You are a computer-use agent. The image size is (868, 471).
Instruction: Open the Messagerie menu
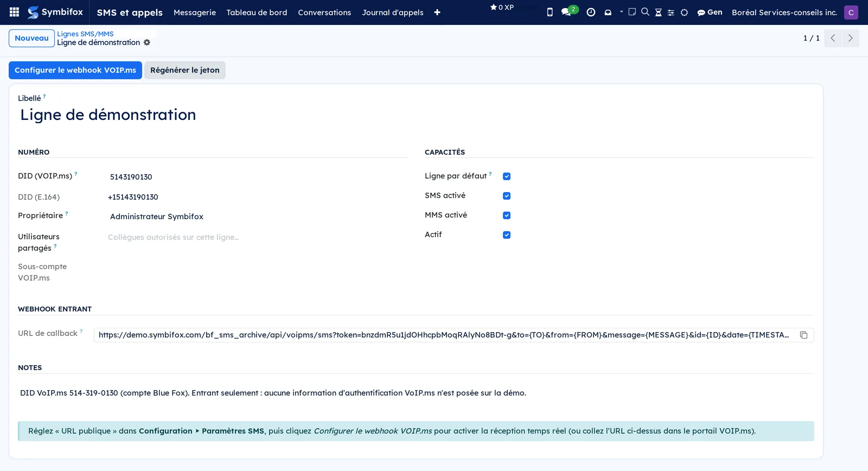click(195, 12)
